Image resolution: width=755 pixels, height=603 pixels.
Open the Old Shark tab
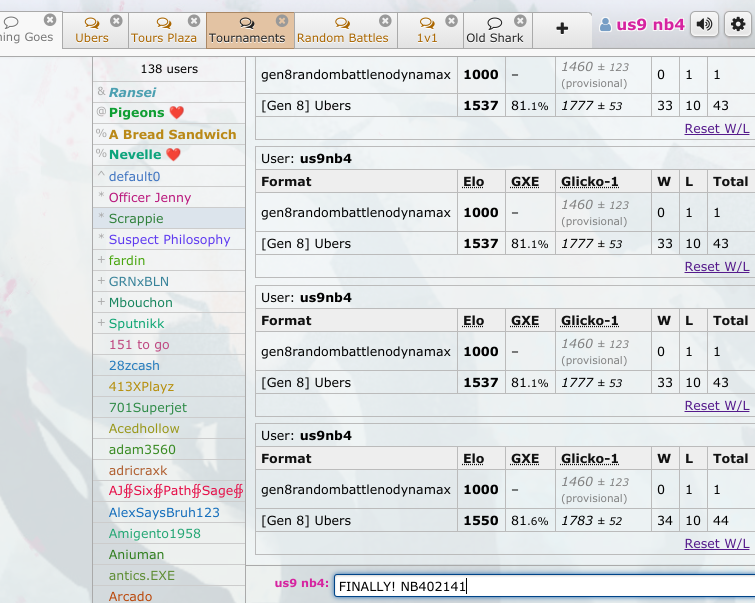pos(495,31)
